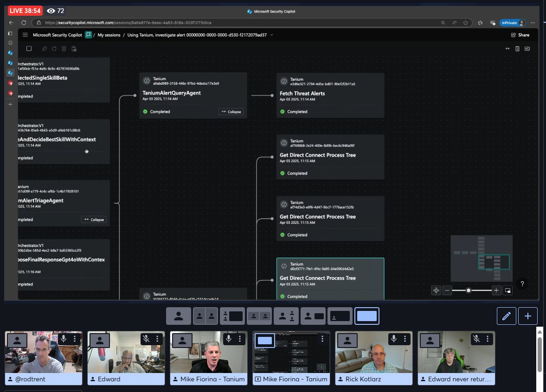
Task: Open the TaniumAlertQueryAgent node title
Action: click(171, 93)
